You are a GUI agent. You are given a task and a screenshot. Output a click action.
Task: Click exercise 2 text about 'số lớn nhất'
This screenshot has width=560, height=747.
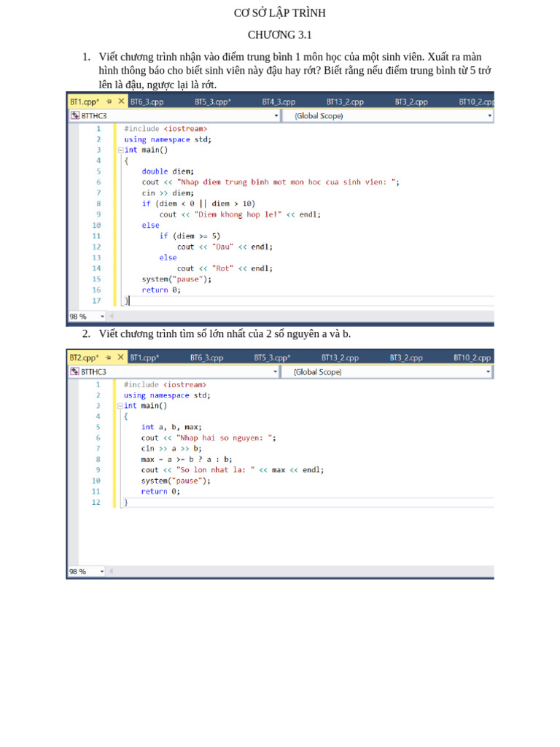pos(225,333)
